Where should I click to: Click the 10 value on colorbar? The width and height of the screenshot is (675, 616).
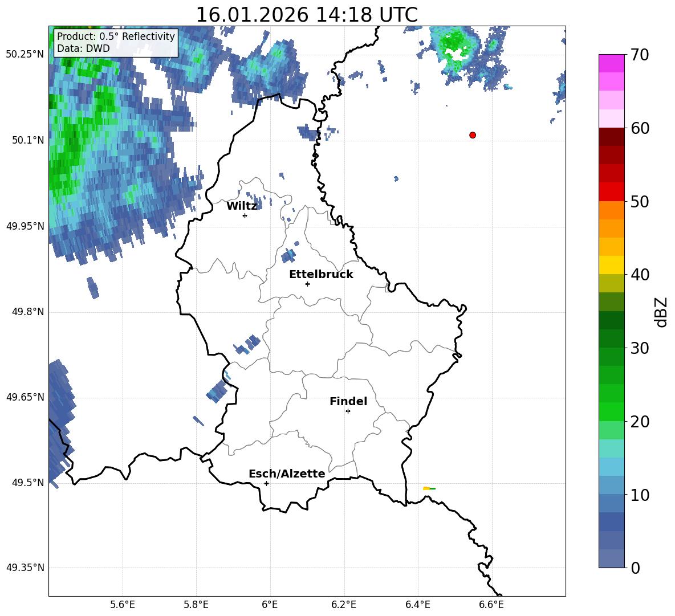tap(640, 495)
